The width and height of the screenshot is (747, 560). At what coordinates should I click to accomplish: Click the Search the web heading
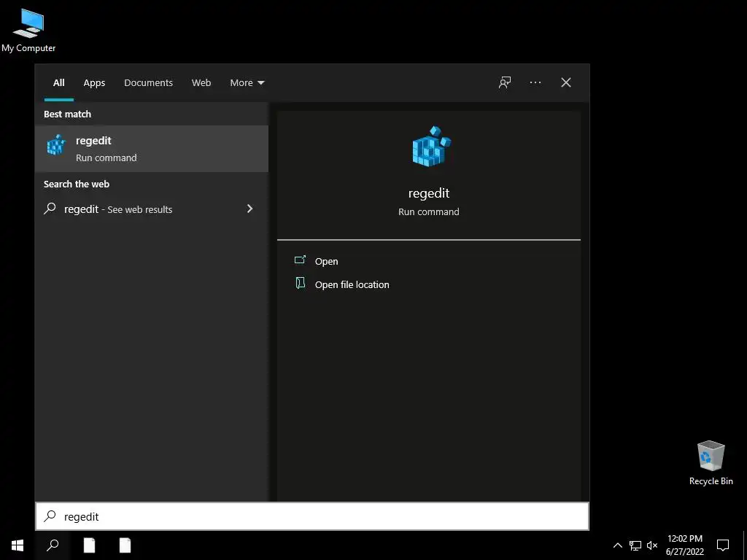(76, 184)
